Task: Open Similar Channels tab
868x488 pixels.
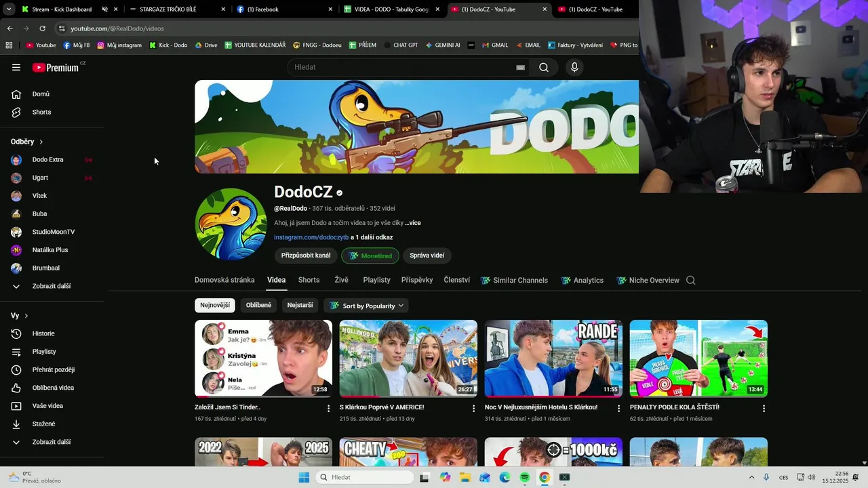Action: 514,280
